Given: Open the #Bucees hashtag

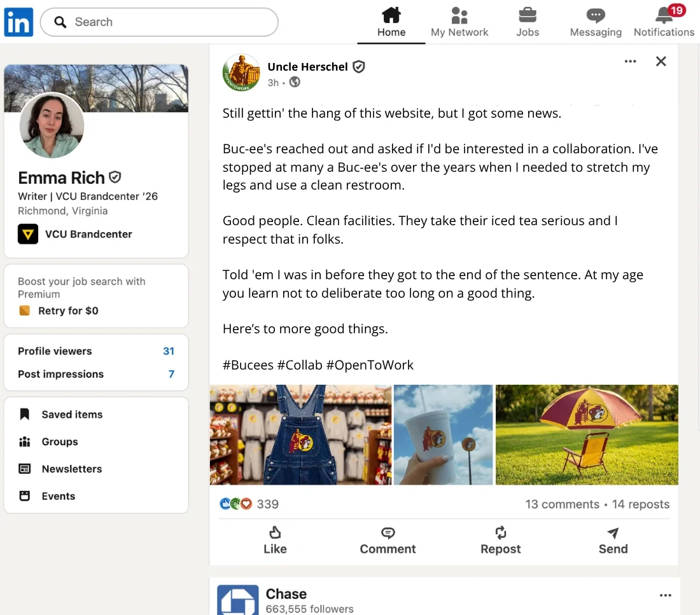Looking at the screenshot, I should pyautogui.click(x=248, y=364).
